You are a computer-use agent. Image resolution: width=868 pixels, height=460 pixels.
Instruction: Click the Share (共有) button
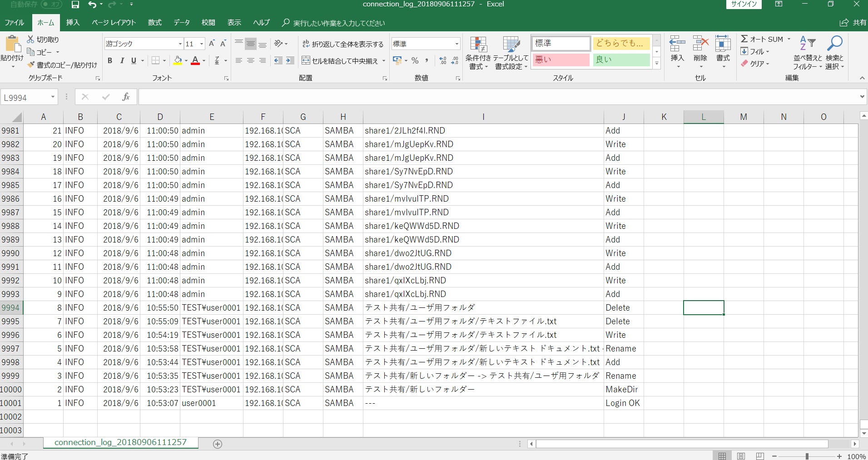(x=853, y=22)
